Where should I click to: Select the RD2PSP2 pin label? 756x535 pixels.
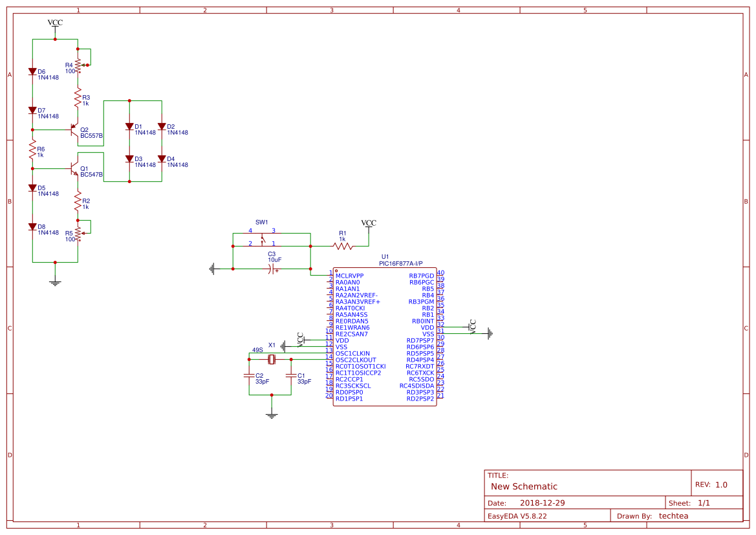pos(420,399)
